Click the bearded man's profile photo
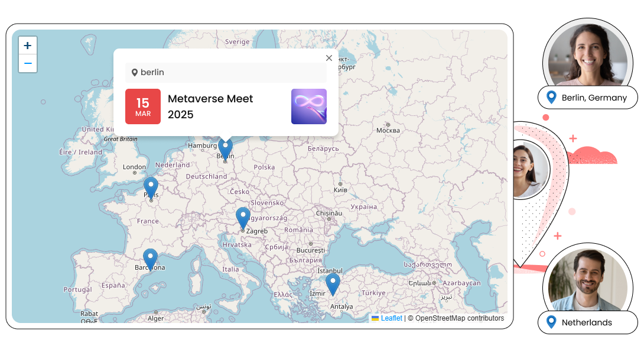 [587, 280]
